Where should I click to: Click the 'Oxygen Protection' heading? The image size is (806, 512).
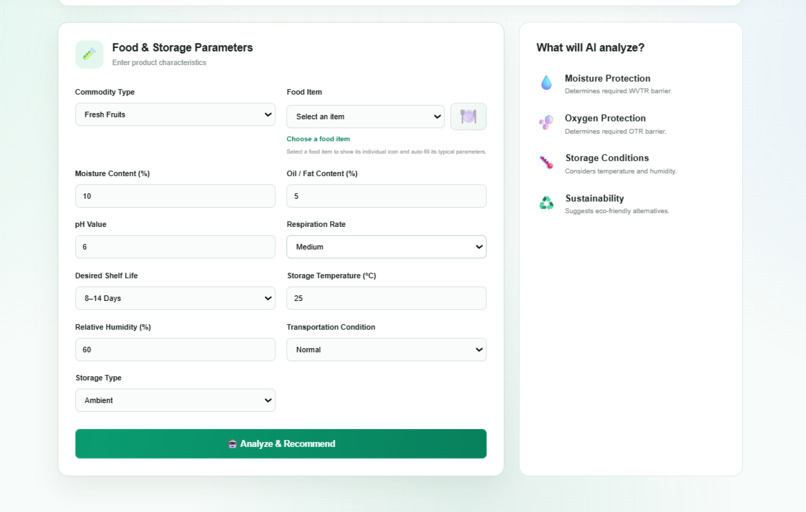pos(605,118)
